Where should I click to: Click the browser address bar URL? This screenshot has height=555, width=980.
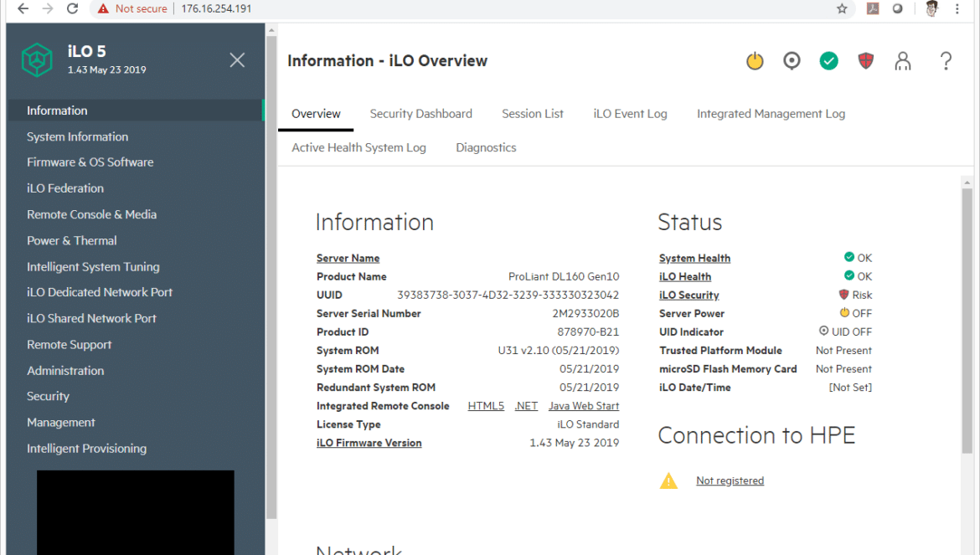pos(216,8)
